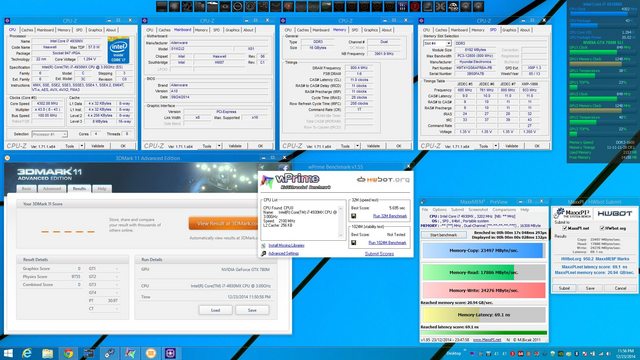Switch to Caches tab in first CPU-Z window
640x360 pixels.
27,30
